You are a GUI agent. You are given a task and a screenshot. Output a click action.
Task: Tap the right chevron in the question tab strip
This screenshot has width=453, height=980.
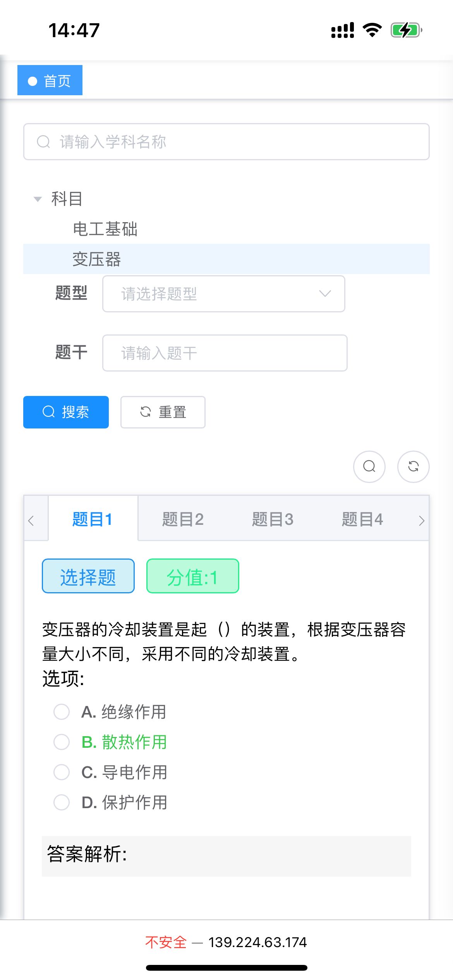click(422, 521)
